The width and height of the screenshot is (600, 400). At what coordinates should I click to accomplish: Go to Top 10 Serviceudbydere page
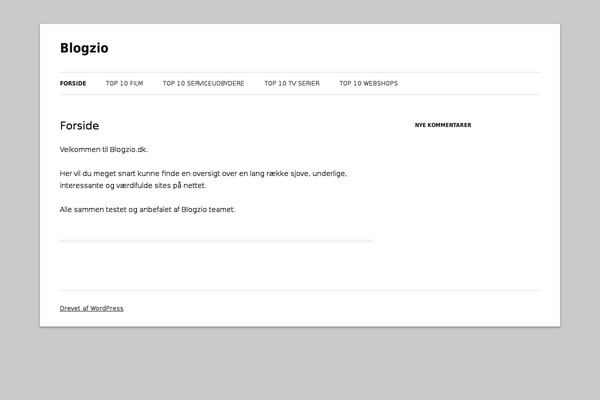(204, 83)
